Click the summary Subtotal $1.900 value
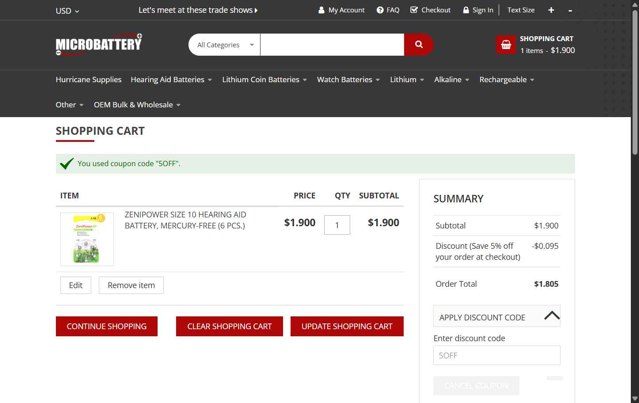The width and height of the screenshot is (639, 403). pyautogui.click(x=546, y=226)
